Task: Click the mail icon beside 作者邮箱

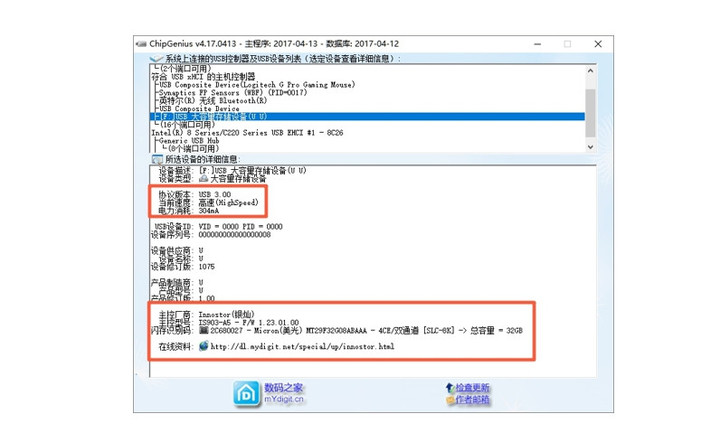Action: tap(450, 400)
